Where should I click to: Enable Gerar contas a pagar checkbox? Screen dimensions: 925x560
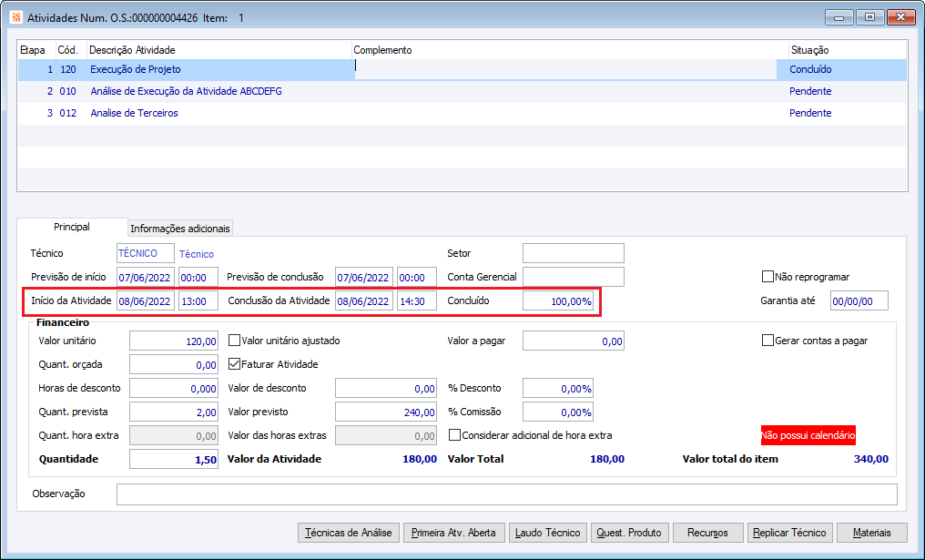tap(767, 341)
